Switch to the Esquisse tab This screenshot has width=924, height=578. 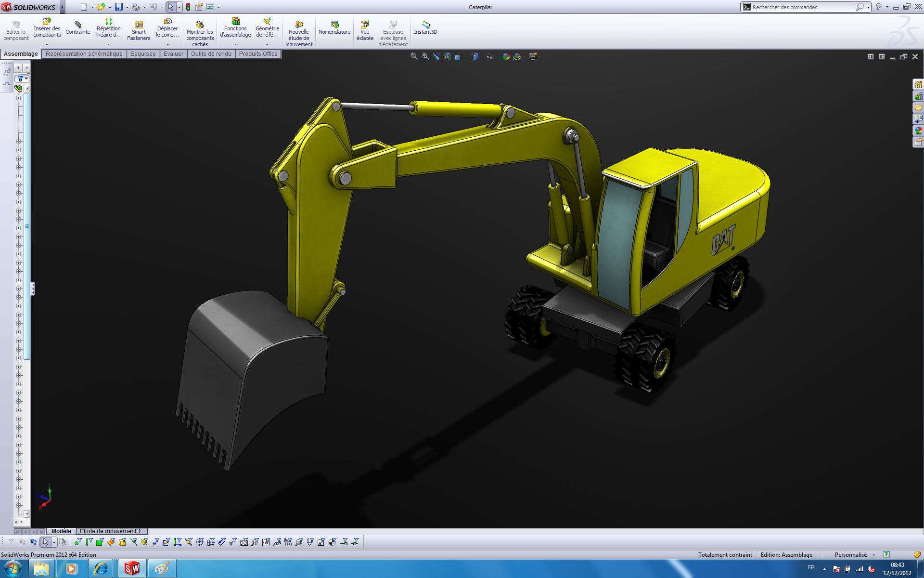tap(143, 54)
